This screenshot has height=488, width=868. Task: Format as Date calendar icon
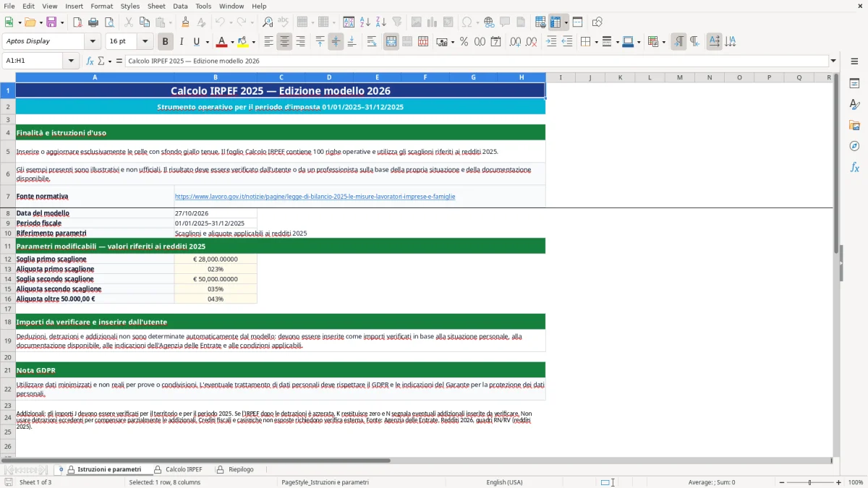point(495,42)
